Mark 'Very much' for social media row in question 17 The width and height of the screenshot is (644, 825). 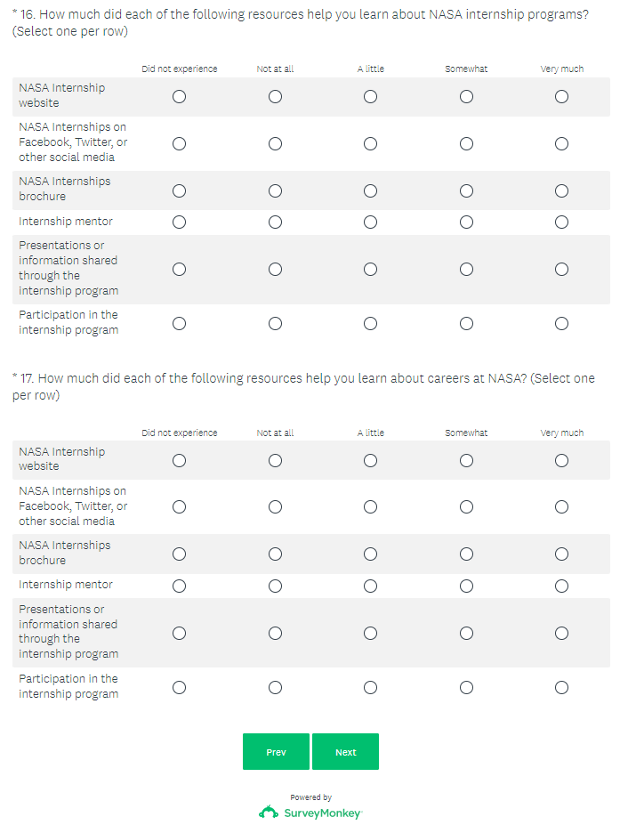pyautogui.click(x=561, y=507)
